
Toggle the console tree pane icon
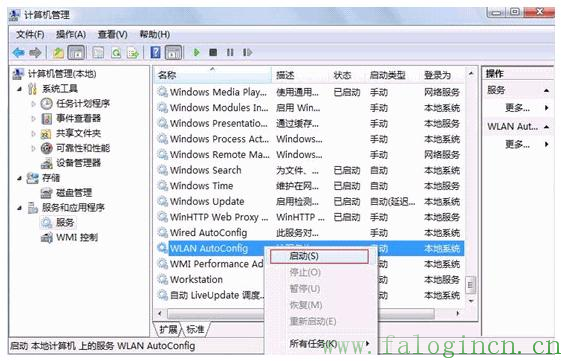76,53
